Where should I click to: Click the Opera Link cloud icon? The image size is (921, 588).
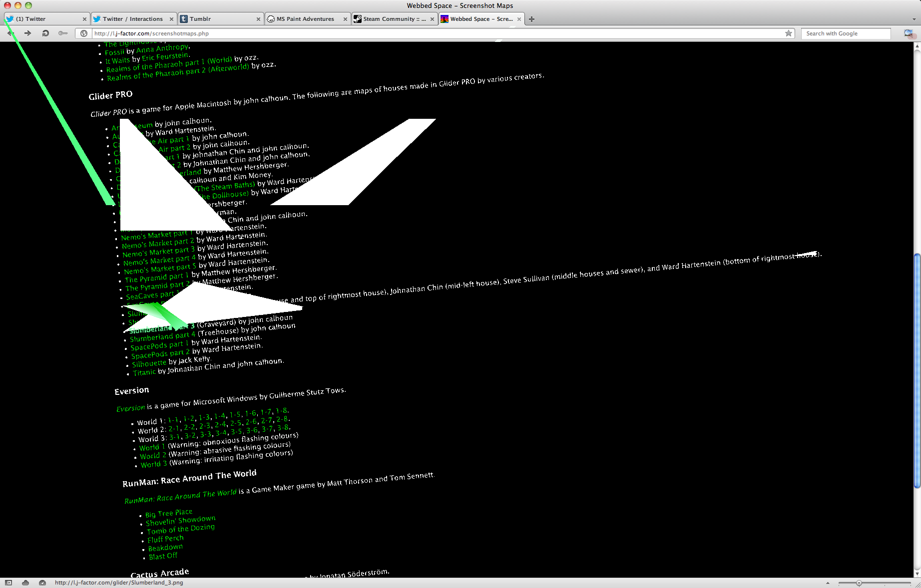click(25, 583)
